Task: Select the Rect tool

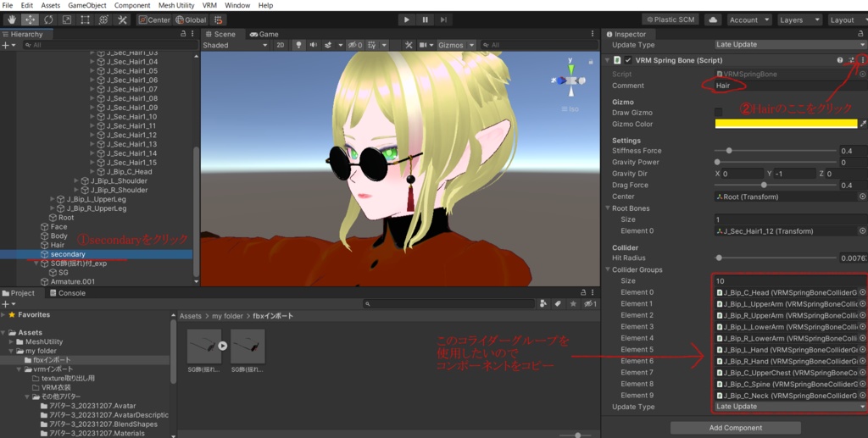Action: (85, 19)
